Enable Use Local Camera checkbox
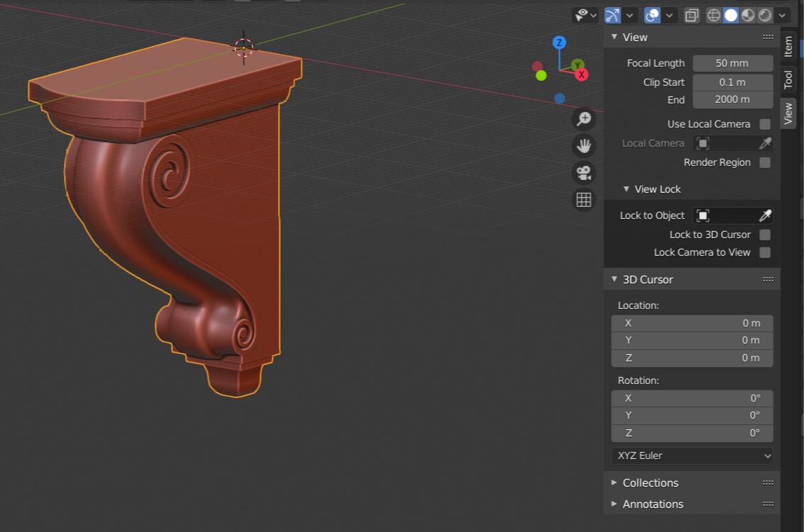 click(x=764, y=124)
